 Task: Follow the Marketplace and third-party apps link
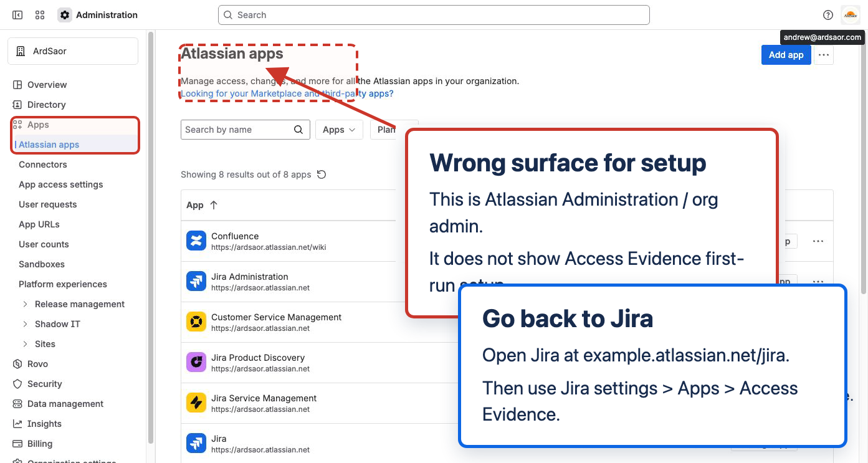[x=287, y=93]
